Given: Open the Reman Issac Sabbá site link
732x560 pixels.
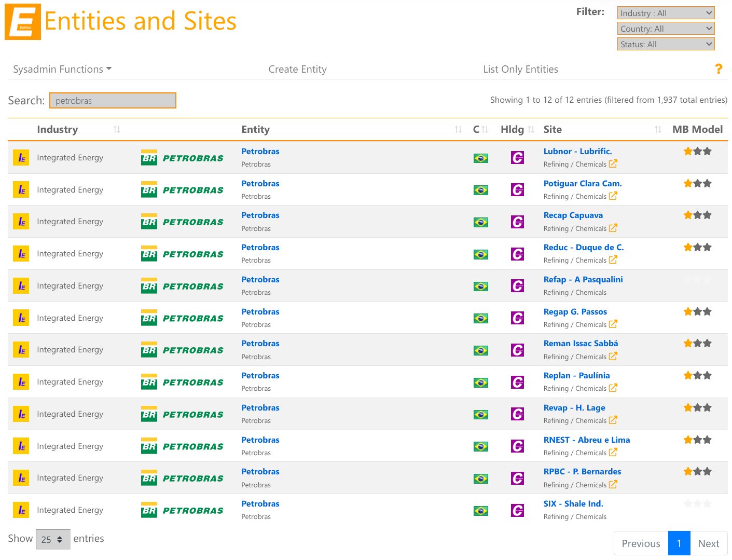Looking at the screenshot, I should [x=581, y=343].
